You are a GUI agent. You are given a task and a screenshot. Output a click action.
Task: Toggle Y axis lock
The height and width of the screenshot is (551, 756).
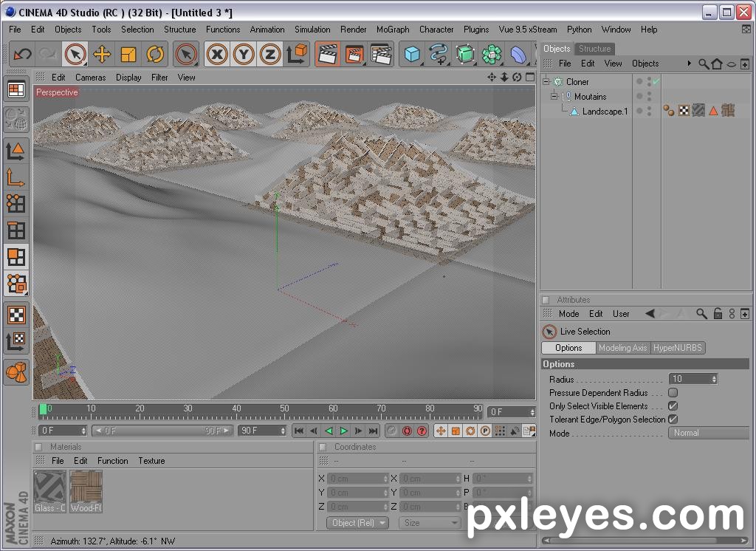(244, 54)
